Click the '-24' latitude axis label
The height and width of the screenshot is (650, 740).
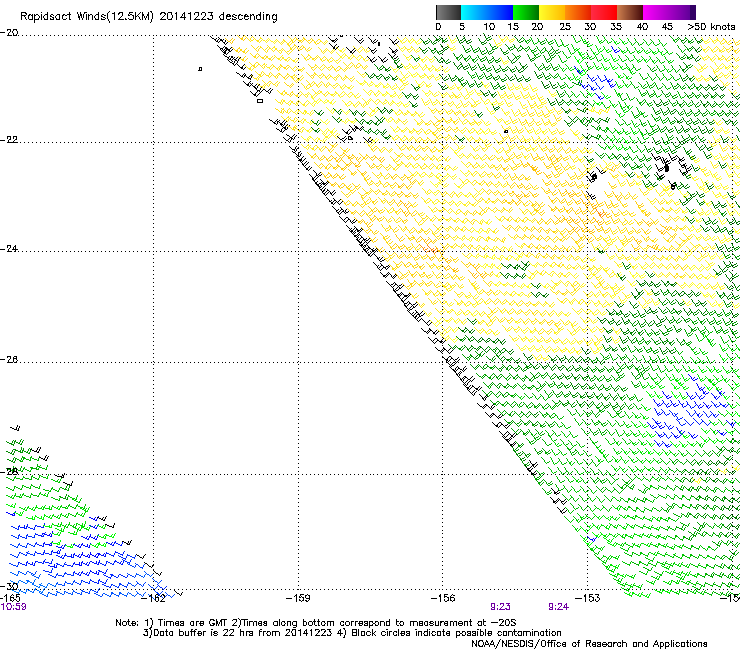[x=9, y=249]
